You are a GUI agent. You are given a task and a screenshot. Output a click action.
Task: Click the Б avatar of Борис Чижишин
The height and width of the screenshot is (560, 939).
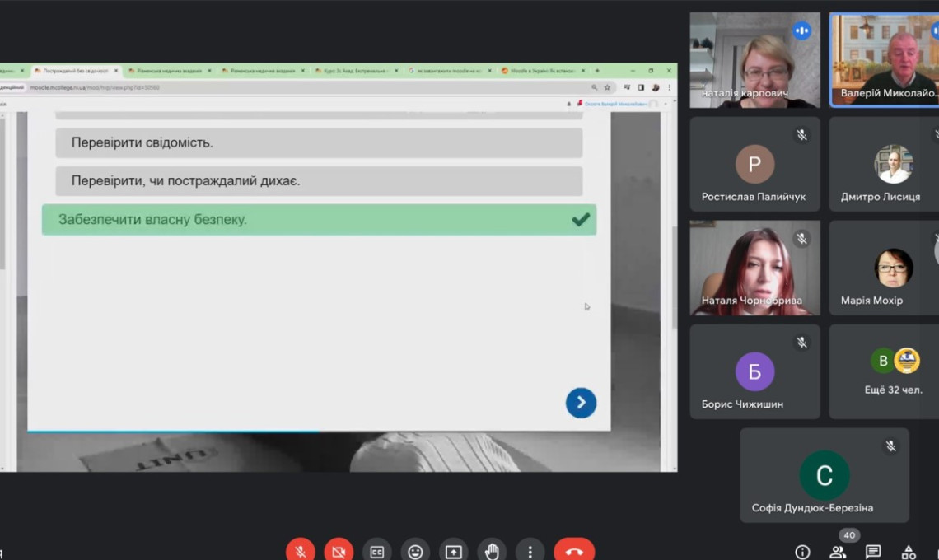click(x=754, y=371)
